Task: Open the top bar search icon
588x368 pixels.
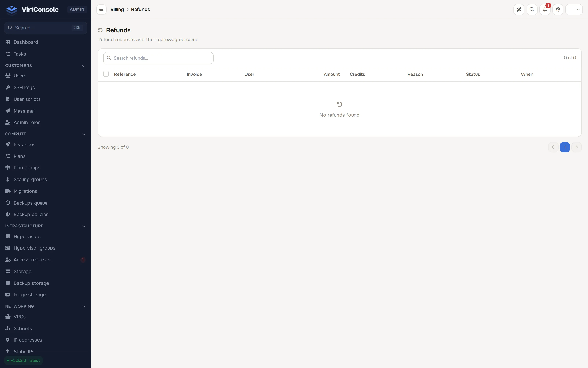Action: [532, 10]
